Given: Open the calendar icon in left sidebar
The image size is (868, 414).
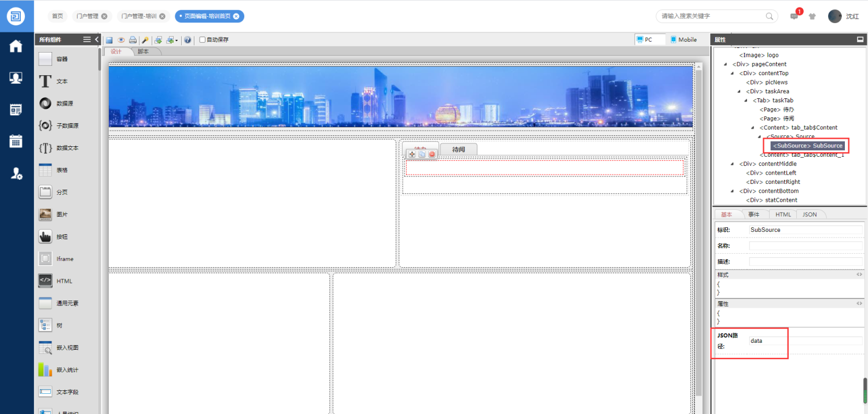Looking at the screenshot, I should 16,141.
